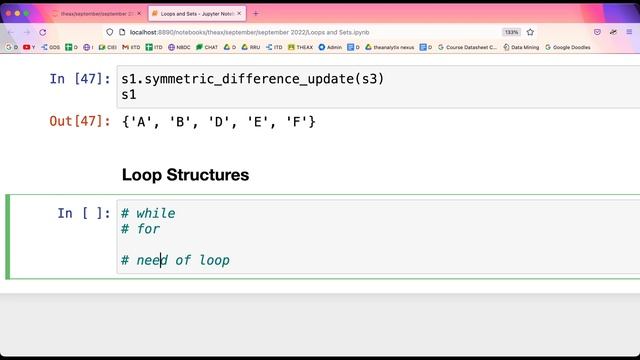
Task: Open the RRU Drive bookmark
Action: [251, 47]
